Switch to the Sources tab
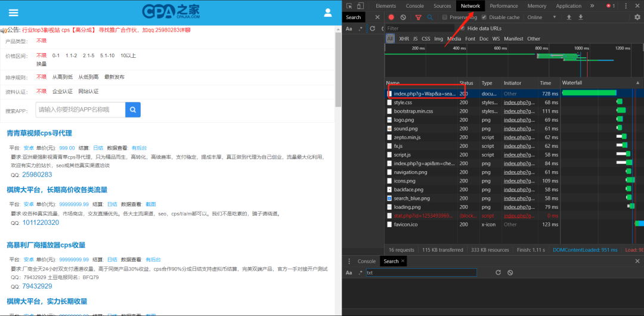The image size is (644, 316). (442, 6)
